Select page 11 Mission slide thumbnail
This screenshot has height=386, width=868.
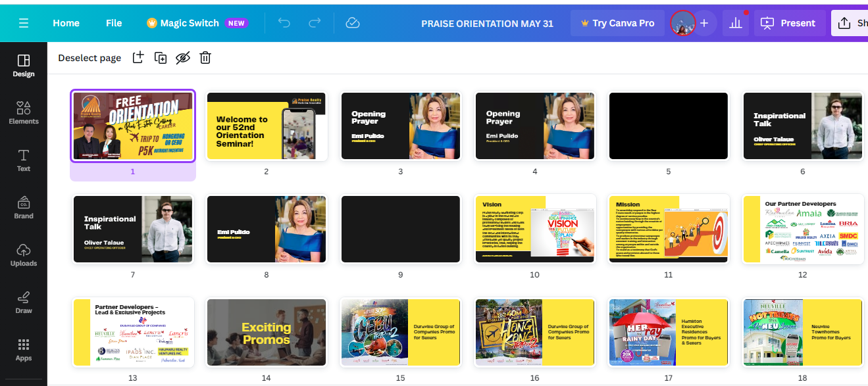(x=668, y=229)
